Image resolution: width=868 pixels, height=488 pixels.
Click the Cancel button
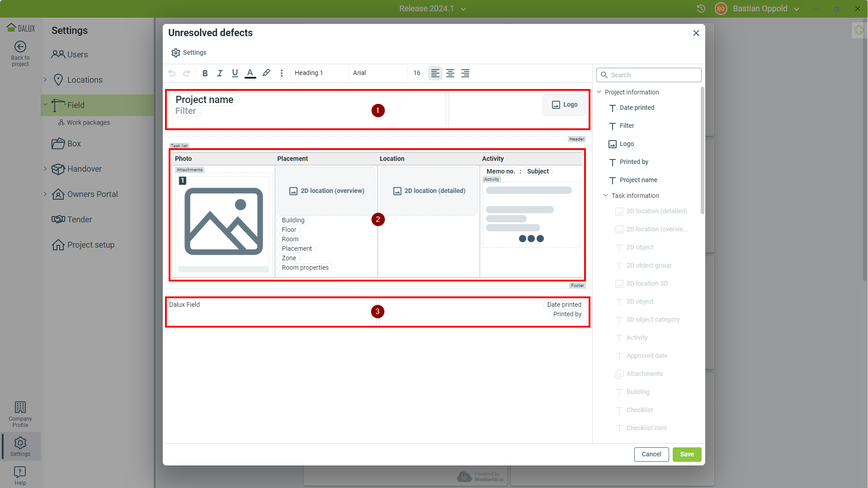point(651,455)
